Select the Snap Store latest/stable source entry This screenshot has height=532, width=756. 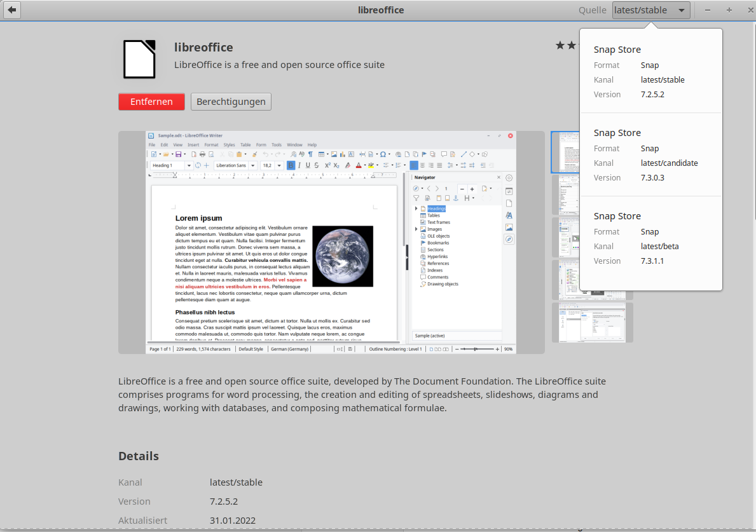651,71
